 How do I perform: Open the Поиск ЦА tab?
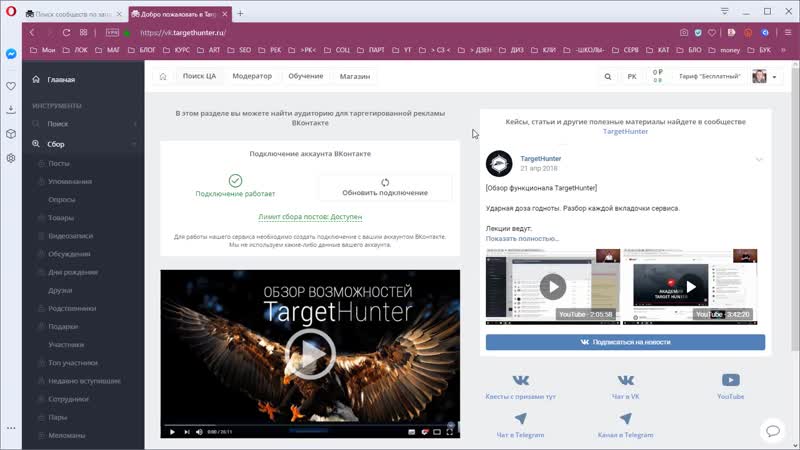(199, 76)
